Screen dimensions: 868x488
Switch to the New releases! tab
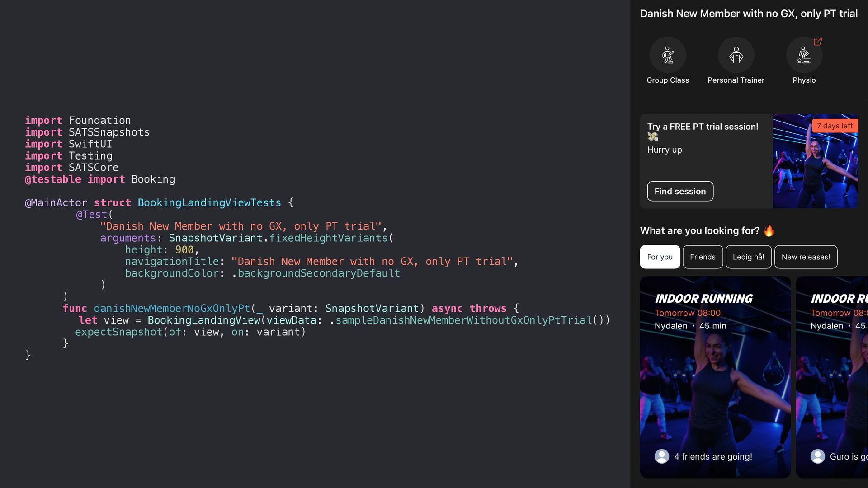coord(806,257)
